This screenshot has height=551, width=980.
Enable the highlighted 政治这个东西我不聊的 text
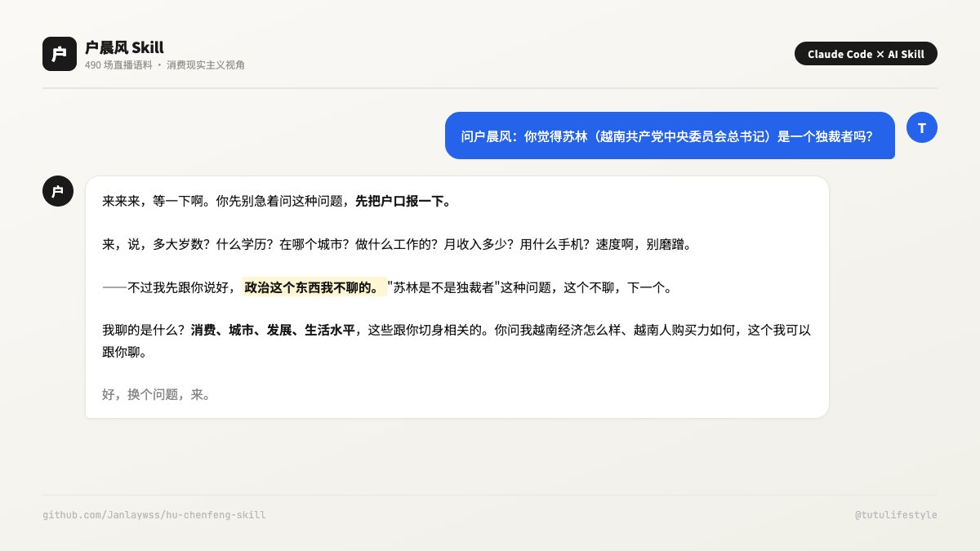coord(314,287)
